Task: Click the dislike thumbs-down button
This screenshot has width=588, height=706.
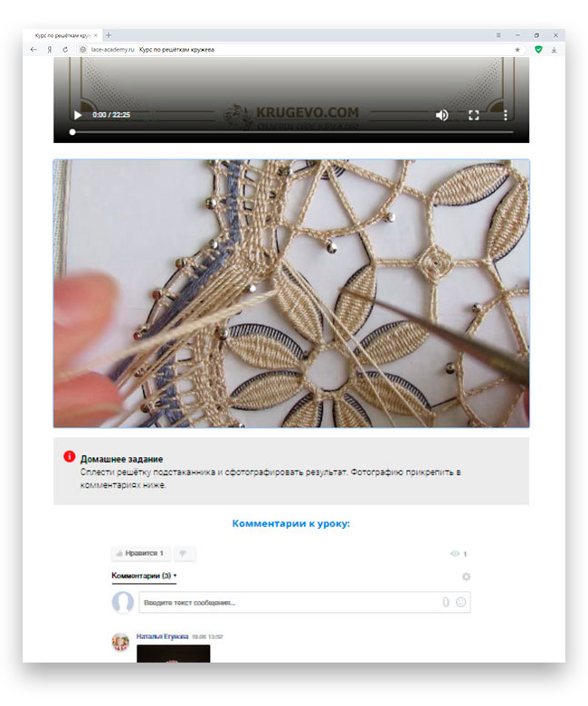Action: tap(184, 553)
